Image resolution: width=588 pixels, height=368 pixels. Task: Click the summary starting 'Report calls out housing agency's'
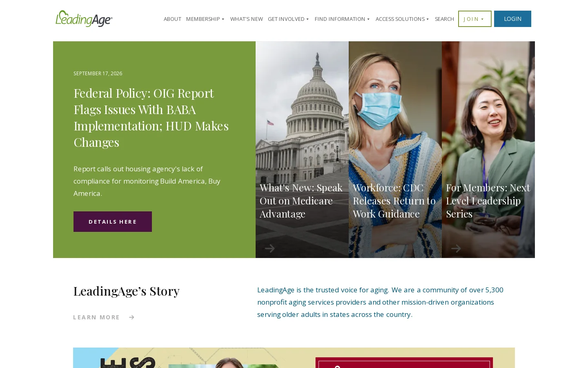[x=148, y=181]
